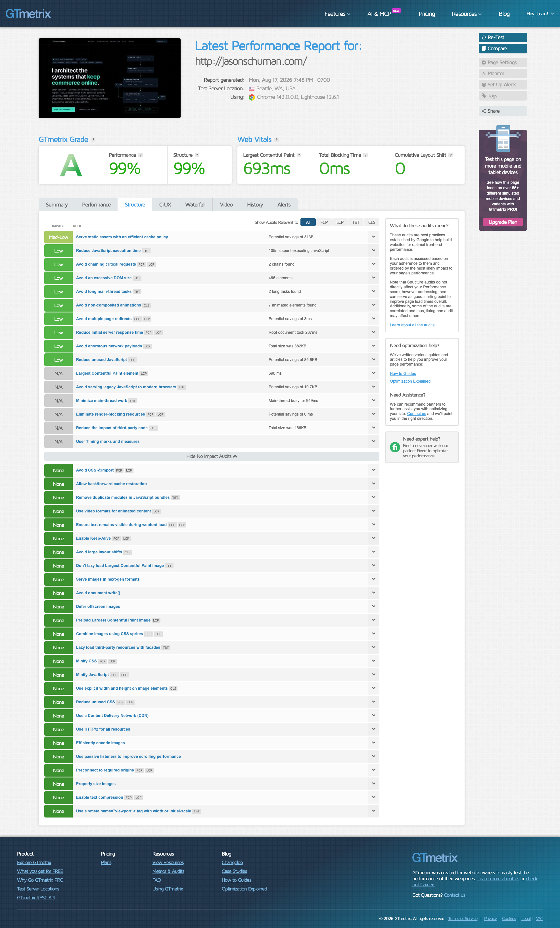Expand 'Reduce JavaScript execution time' chevron

click(374, 251)
